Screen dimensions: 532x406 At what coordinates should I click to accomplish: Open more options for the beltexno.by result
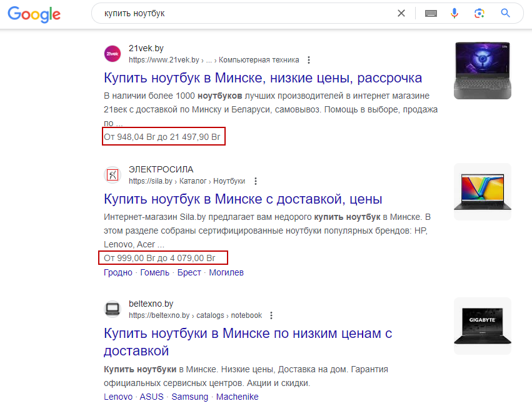pos(271,315)
